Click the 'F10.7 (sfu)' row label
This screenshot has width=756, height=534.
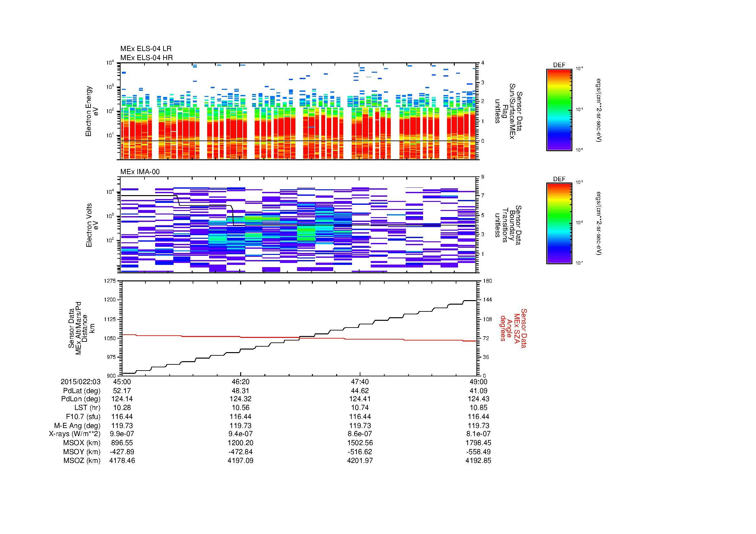[x=83, y=417]
